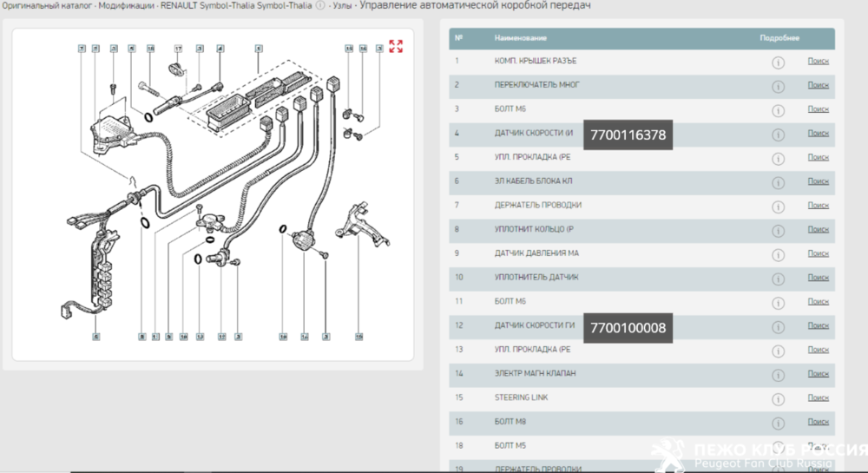Image resolution: width=868 pixels, height=473 pixels.
Task: Click Поиск link for row 3 БОЛТ М6
Action: coord(818,109)
